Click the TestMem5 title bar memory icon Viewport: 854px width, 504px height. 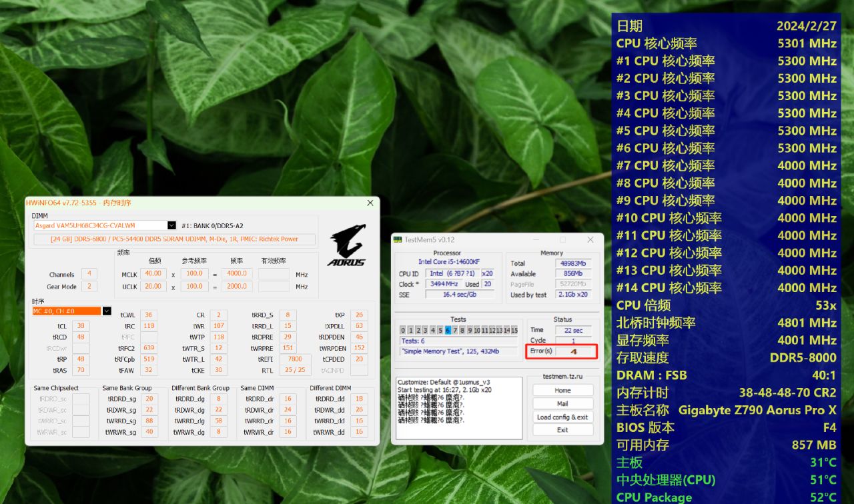pyautogui.click(x=398, y=239)
